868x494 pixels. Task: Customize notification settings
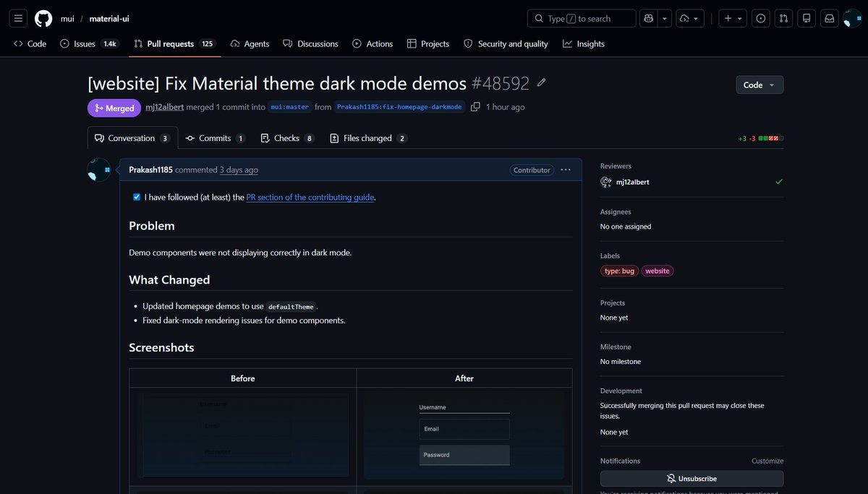pyautogui.click(x=767, y=461)
